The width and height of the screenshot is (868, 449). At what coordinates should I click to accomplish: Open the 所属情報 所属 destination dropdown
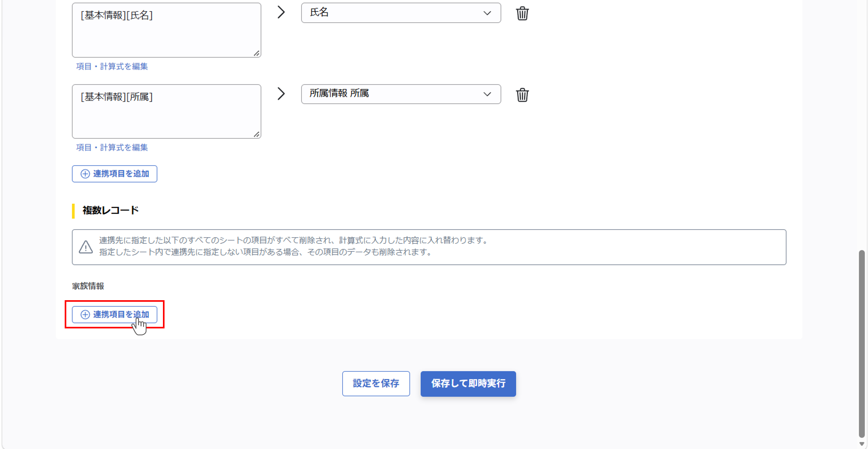point(401,94)
